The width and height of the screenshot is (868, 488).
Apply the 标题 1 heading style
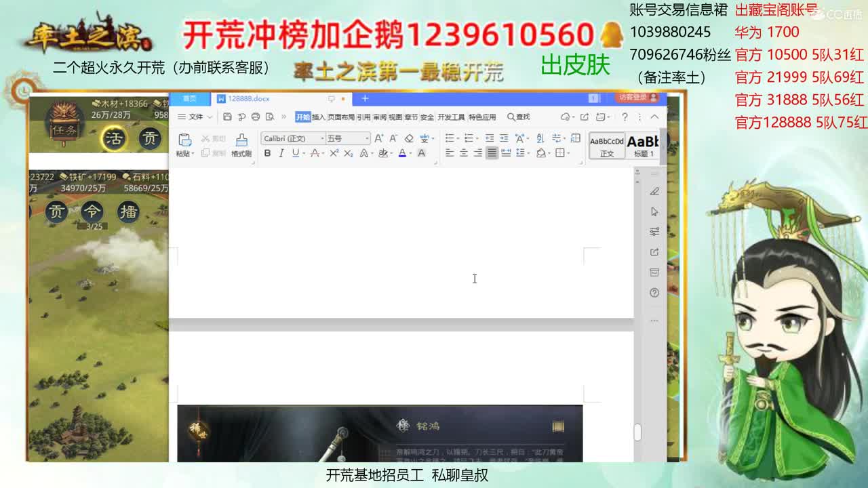click(x=642, y=146)
